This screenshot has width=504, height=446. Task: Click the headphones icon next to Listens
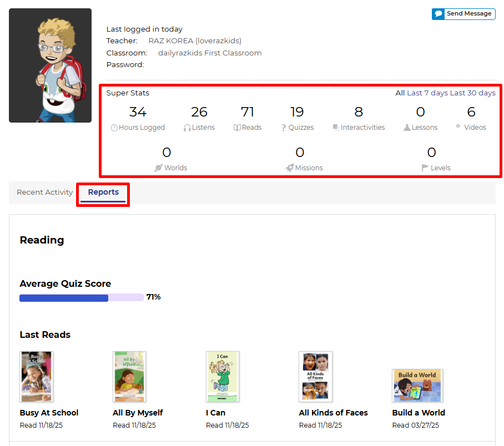coord(187,128)
